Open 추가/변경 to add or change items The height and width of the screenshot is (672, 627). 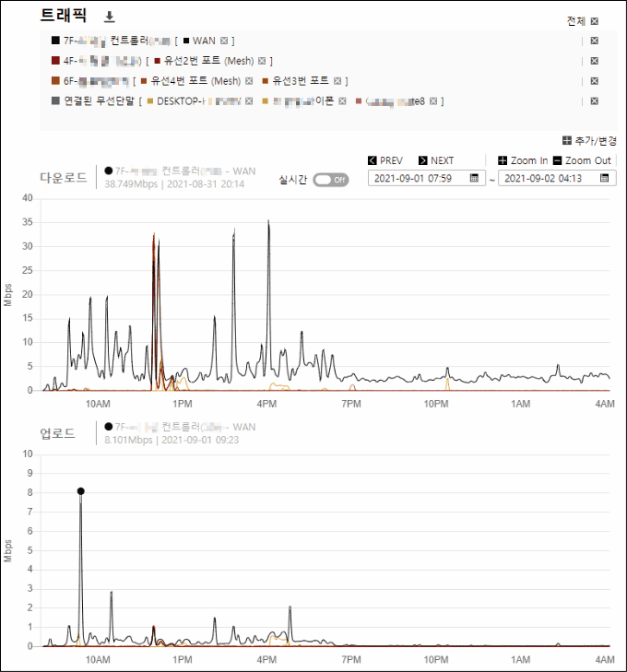point(589,140)
